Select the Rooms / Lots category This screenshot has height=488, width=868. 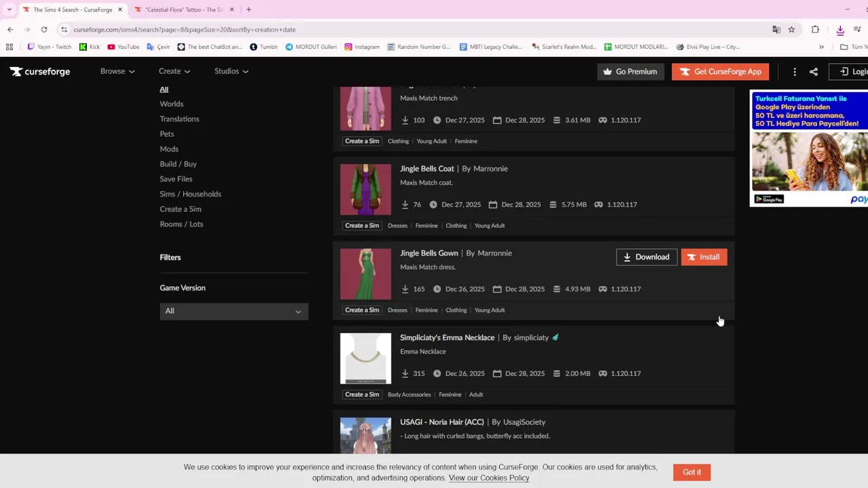[x=182, y=224]
